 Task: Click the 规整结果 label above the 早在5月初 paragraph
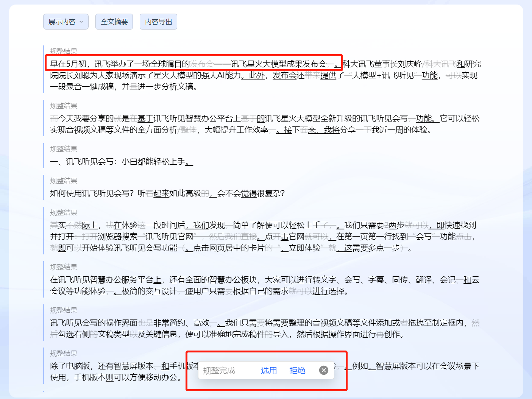[x=64, y=51]
